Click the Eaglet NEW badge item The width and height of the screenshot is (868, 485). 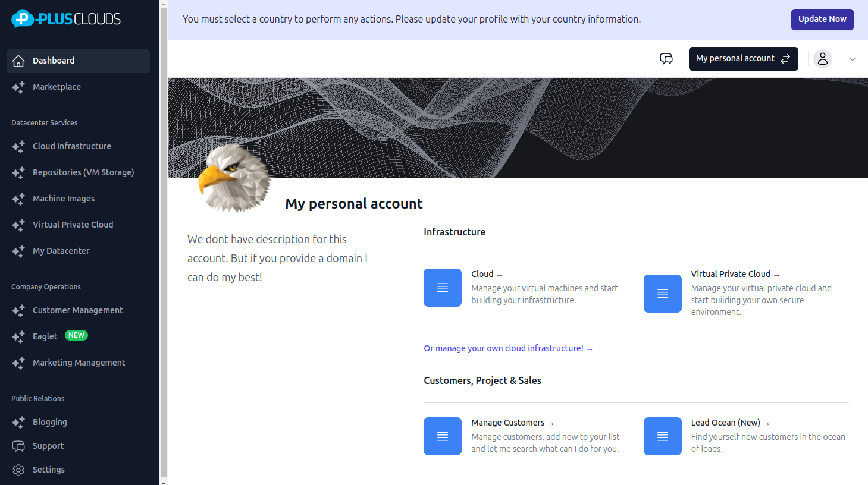coord(76,335)
